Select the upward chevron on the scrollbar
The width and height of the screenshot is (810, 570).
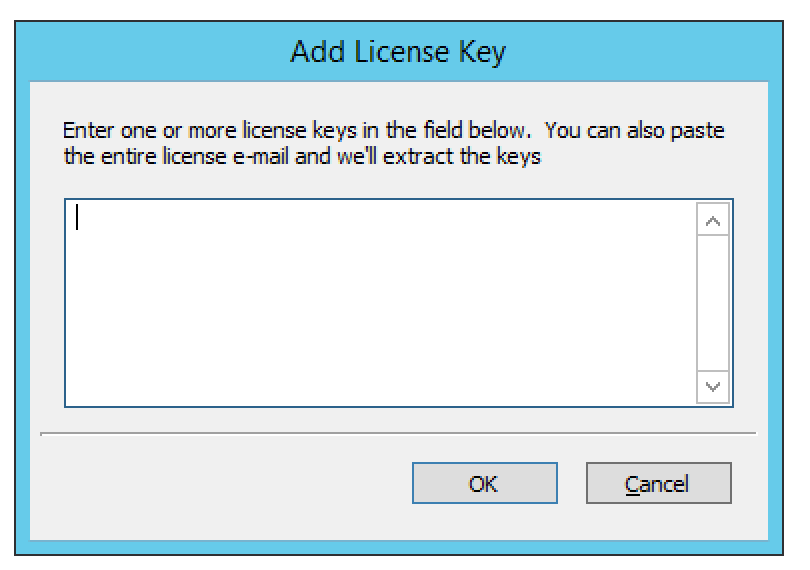[712, 220]
